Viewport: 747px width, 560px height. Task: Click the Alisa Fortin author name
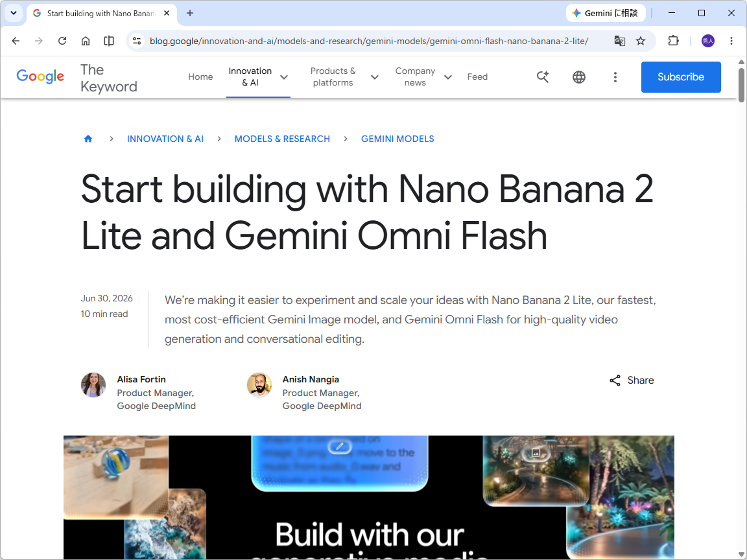point(141,379)
